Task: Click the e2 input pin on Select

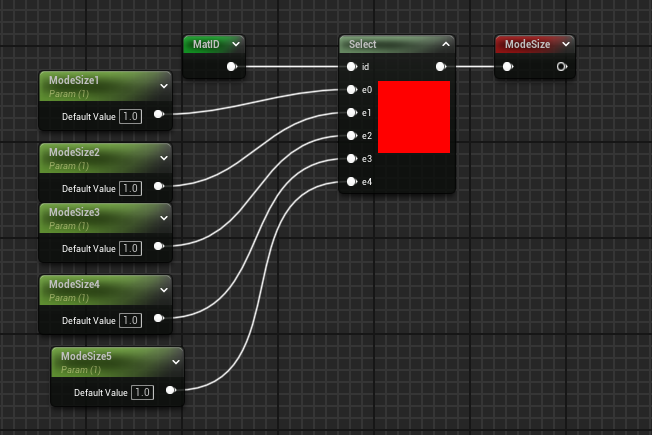Action: (x=351, y=136)
